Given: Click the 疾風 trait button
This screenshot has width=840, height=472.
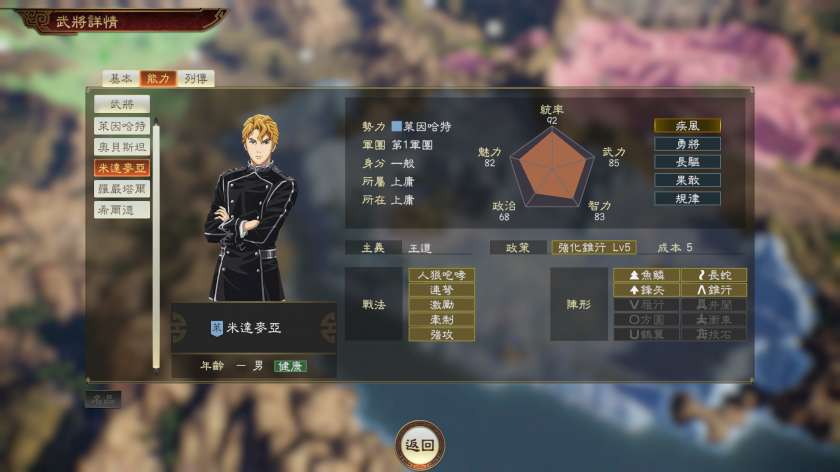Looking at the screenshot, I should coord(687,126).
